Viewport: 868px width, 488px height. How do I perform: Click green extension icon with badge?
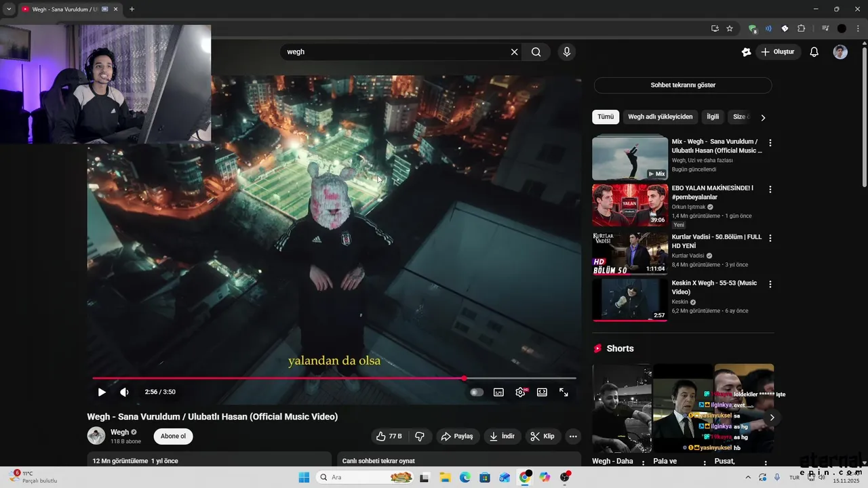(x=753, y=28)
